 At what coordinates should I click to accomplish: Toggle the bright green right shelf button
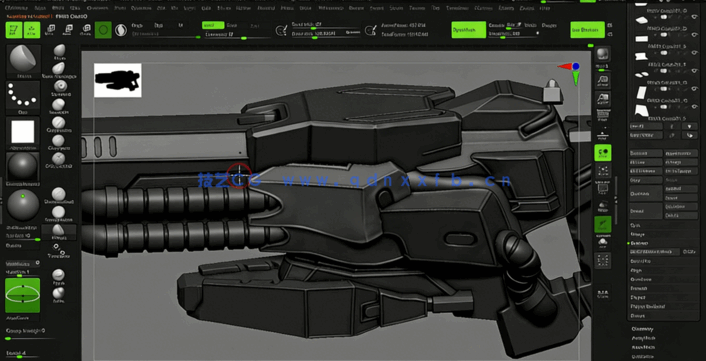coord(602,153)
